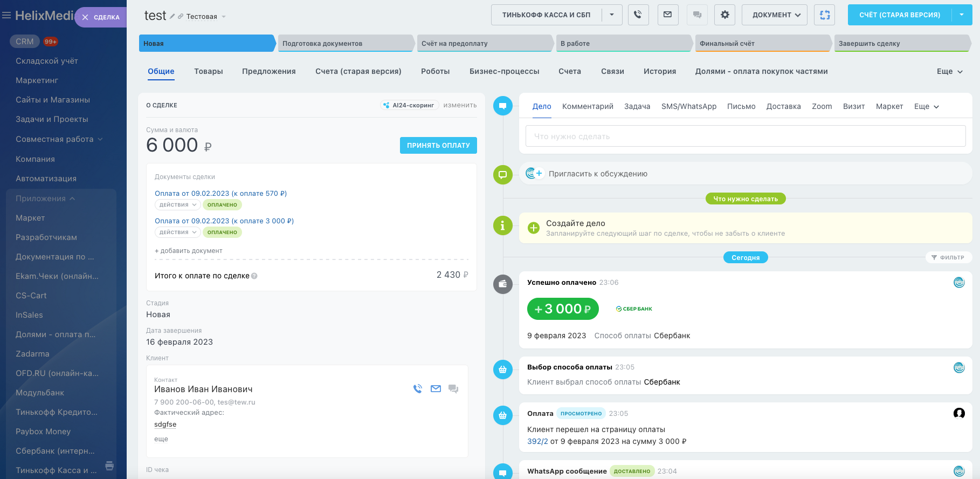The image size is (980, 479).
Task: Open действия dropdown for 570 ₽ payment
Action: pos(178,205)
